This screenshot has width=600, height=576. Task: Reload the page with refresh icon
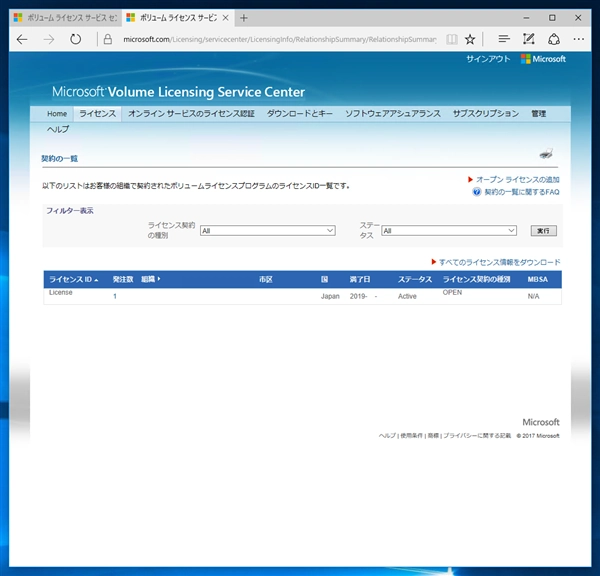pyautogui.click(x=75, y=39)
